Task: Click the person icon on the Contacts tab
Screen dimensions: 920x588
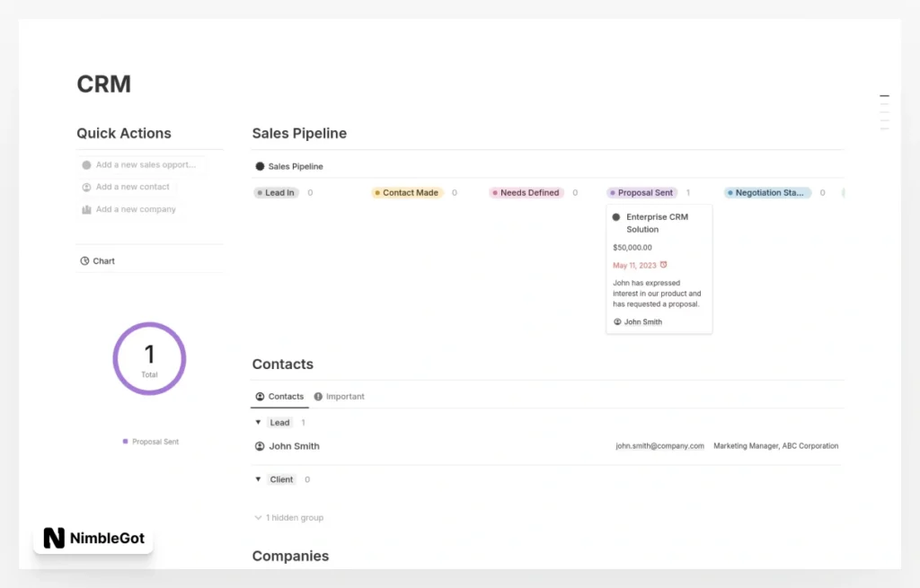Action: [x=260, y=397]
